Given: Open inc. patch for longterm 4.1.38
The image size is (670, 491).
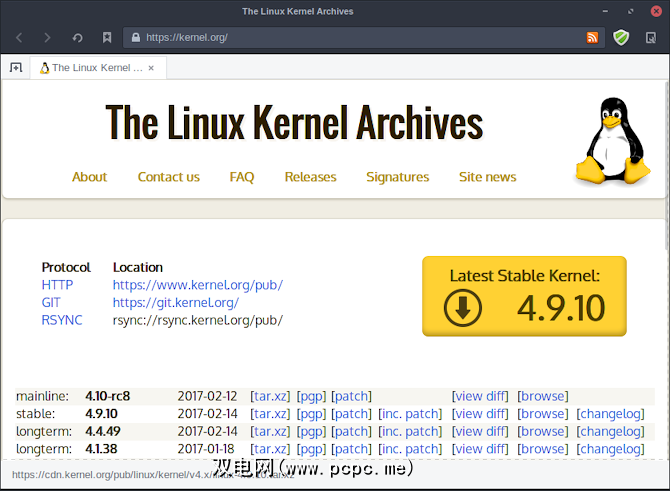Looking at the screenshot, I should click(410, 450).
